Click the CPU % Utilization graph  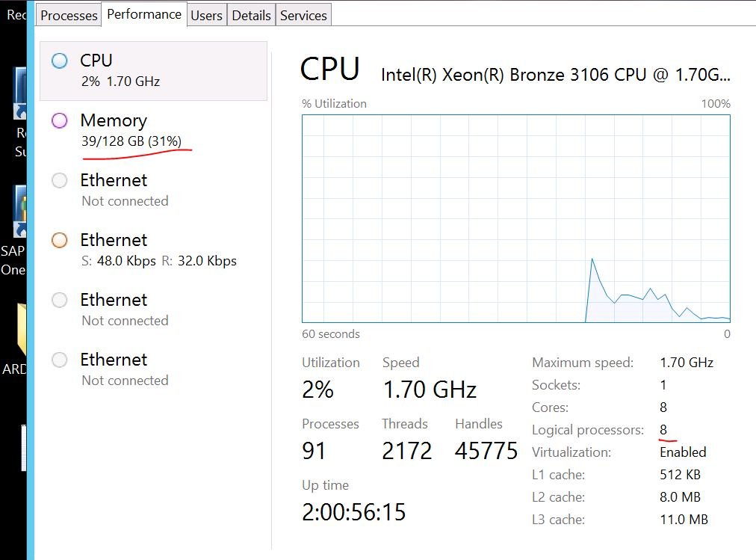pos(516,218)
